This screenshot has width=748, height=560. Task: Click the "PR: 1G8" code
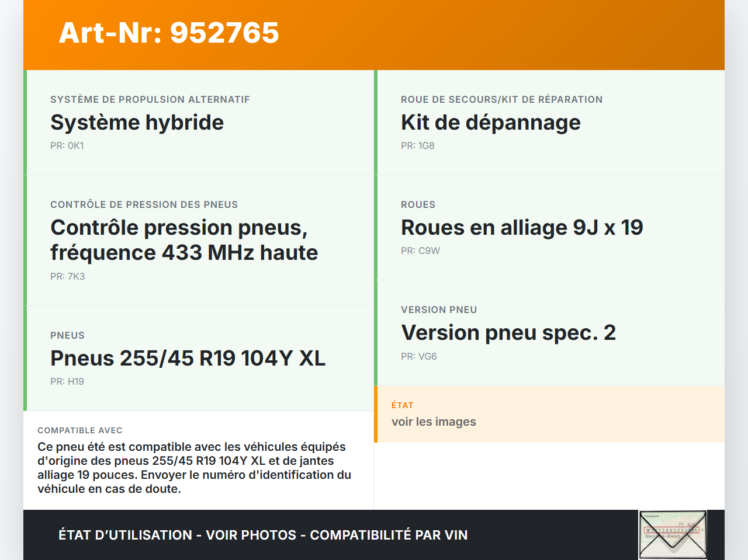(417, 145)
